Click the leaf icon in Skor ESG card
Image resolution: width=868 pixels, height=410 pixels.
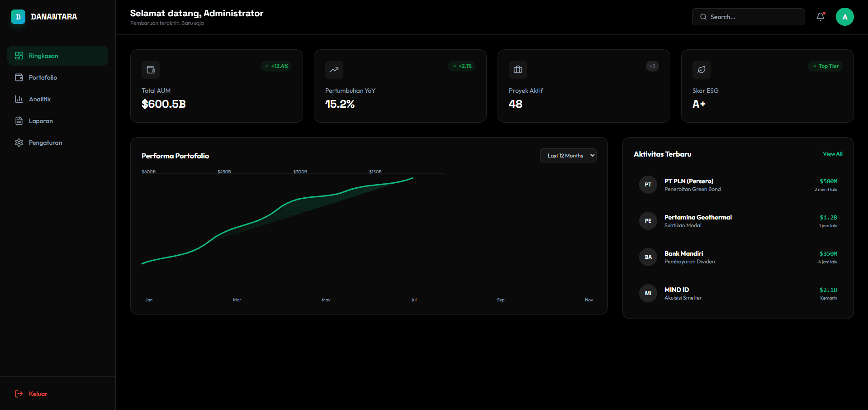[702, 70]
